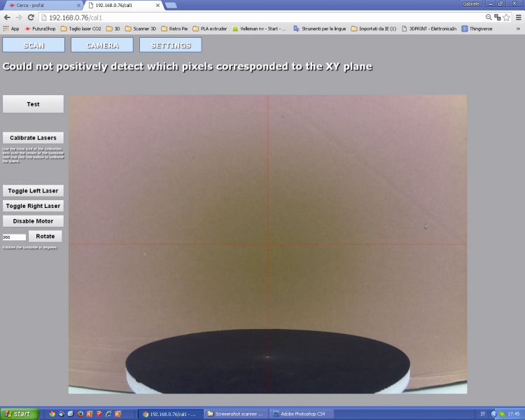
Task: Click the rotation degrees input field
Action: [14, 237]
